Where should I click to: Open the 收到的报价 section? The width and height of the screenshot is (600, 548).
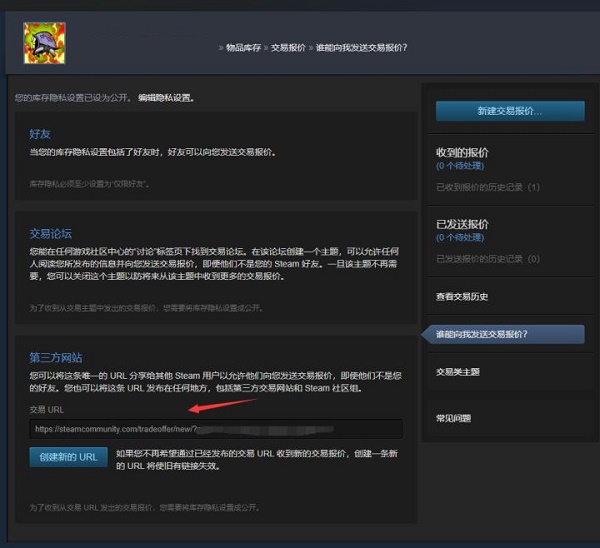[463, 152]
